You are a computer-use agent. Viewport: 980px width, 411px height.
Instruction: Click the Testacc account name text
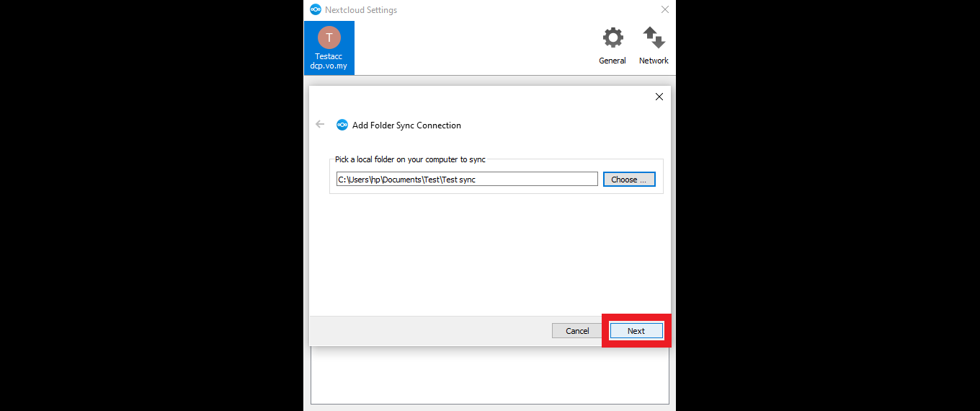[329, 56]
